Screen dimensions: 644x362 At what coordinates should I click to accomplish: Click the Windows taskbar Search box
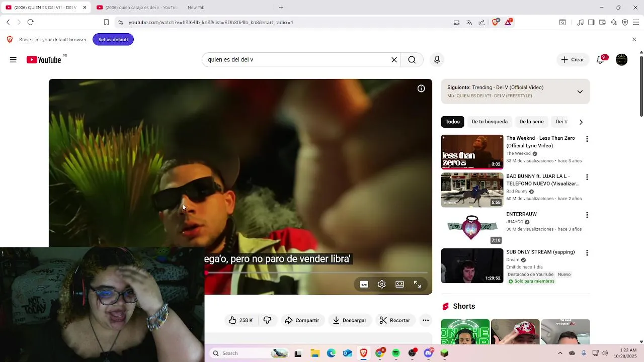point(249,353)
